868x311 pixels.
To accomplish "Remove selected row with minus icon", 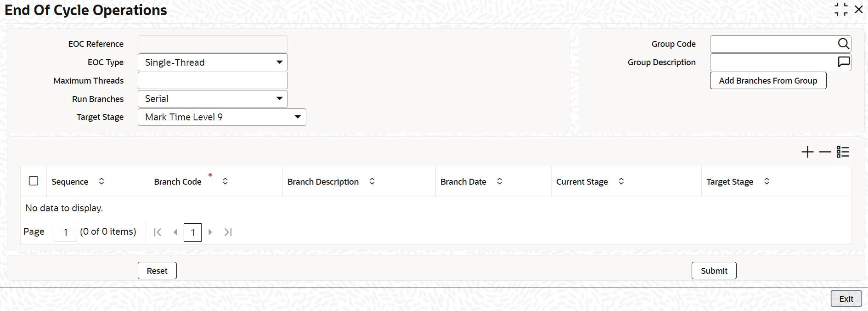I will click(x=825, y=152).
